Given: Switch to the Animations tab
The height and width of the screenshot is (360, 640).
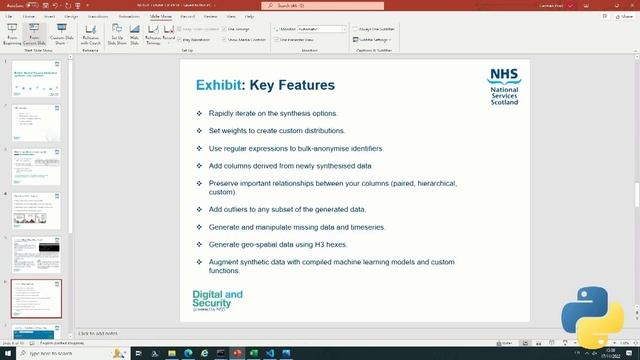Looking at the screenshot, I should click(129, 16).
